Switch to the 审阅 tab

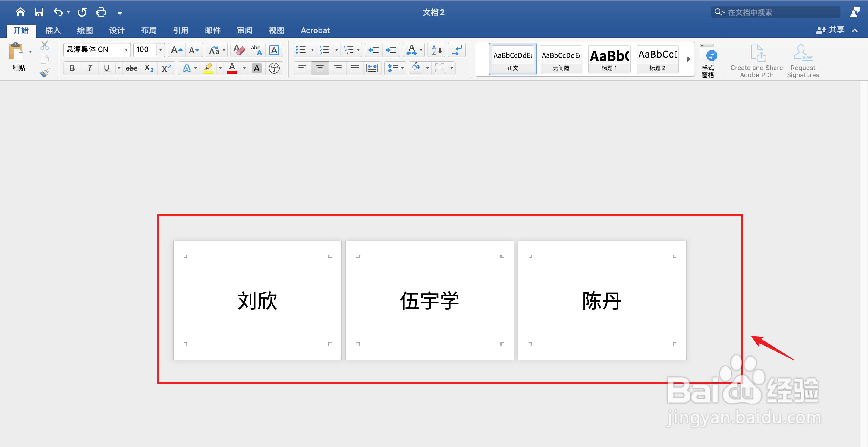(x=245, y=30)
